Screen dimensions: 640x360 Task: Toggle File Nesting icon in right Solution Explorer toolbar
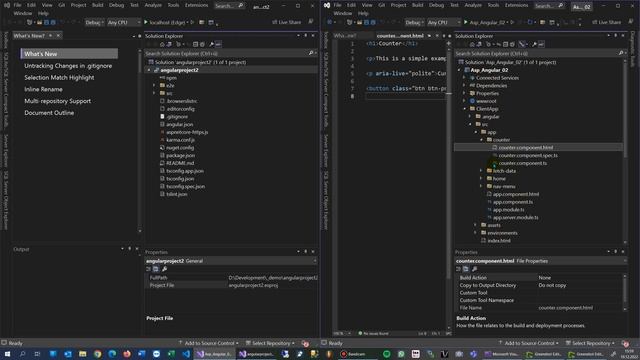pos(522,44)
